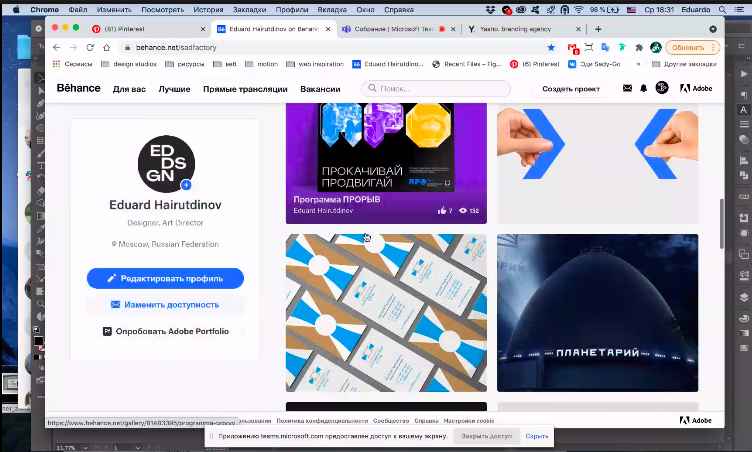Open the Лучшие navigation item
This screenshot has height=452, width=752.
coord(174,89)
